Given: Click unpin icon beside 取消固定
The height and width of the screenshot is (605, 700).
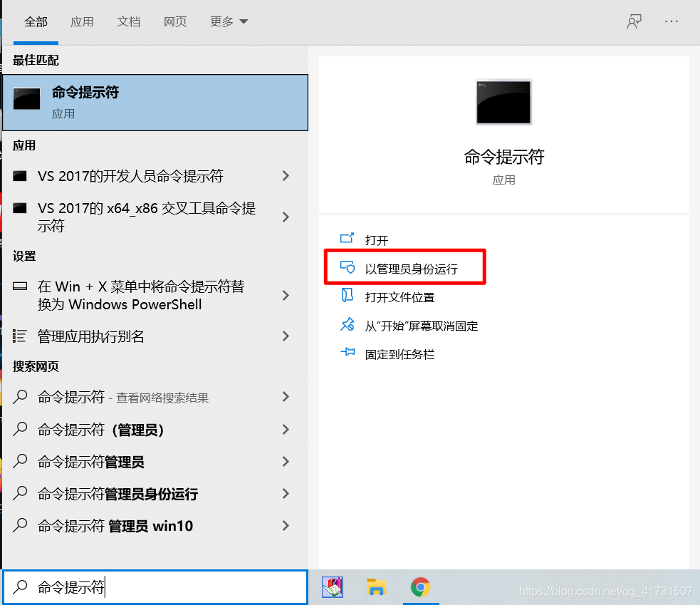Looking at the screenshot, I should pos(348,324).
